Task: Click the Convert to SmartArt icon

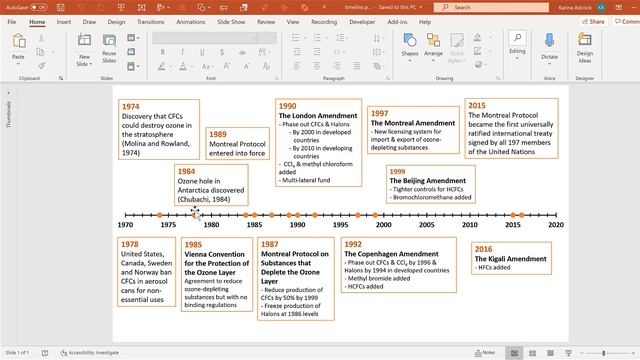Action: point(378,66)
